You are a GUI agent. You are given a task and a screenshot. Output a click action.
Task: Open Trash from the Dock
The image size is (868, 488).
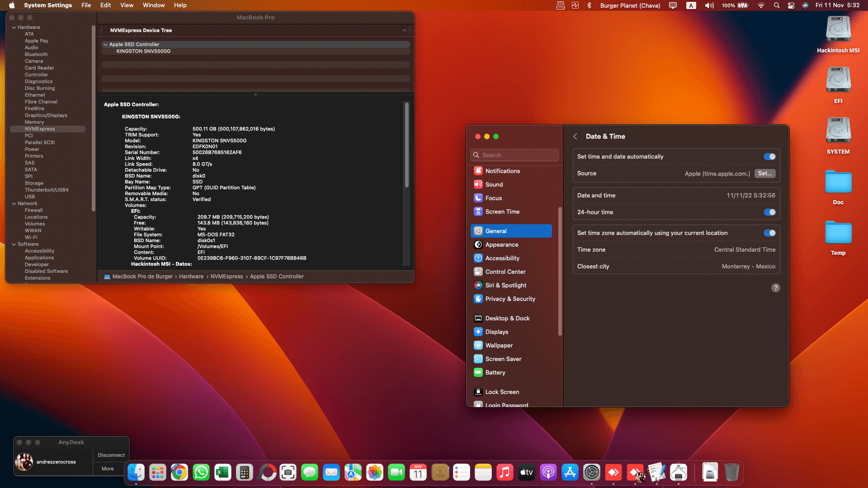point(731,473)
